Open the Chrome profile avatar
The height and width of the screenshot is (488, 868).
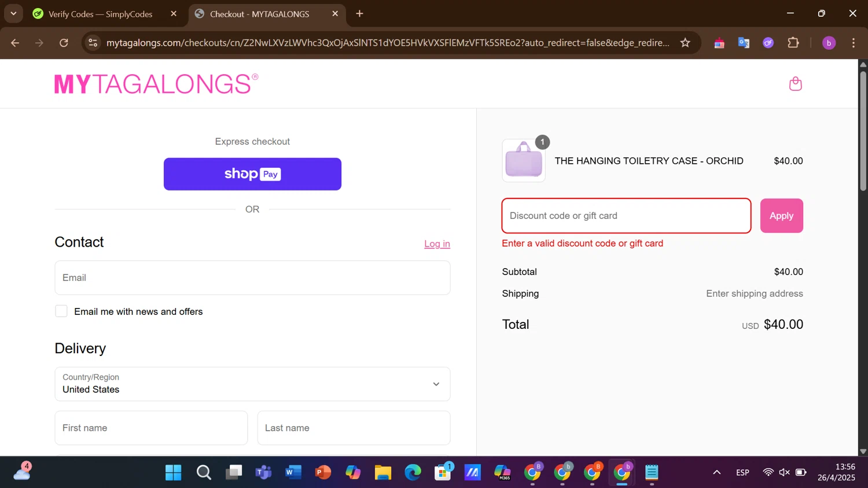[x=829, y=43]
